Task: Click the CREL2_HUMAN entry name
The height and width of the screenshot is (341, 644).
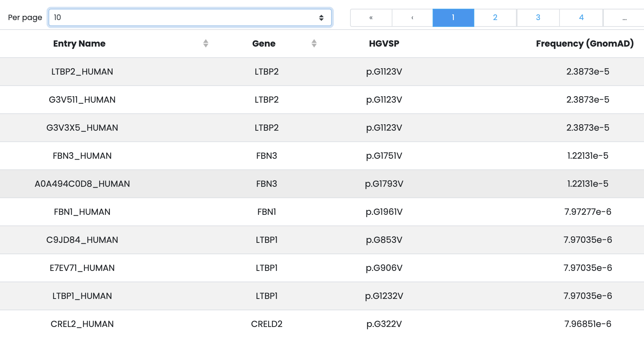Action: click(x=82, y=324)
